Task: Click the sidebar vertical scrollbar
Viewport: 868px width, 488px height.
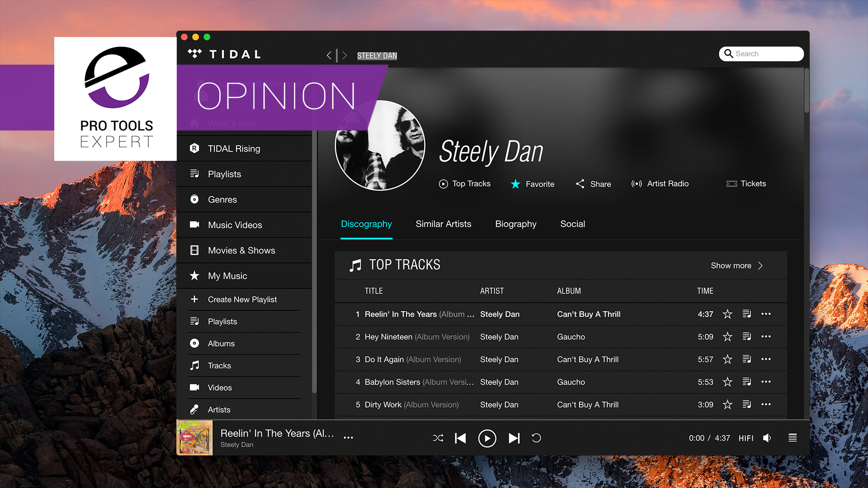Action: (x=314, y=262)
